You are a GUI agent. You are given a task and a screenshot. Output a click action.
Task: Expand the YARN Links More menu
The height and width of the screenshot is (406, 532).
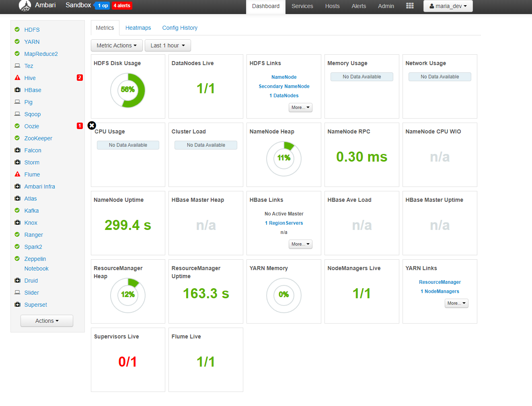point(456,303)
